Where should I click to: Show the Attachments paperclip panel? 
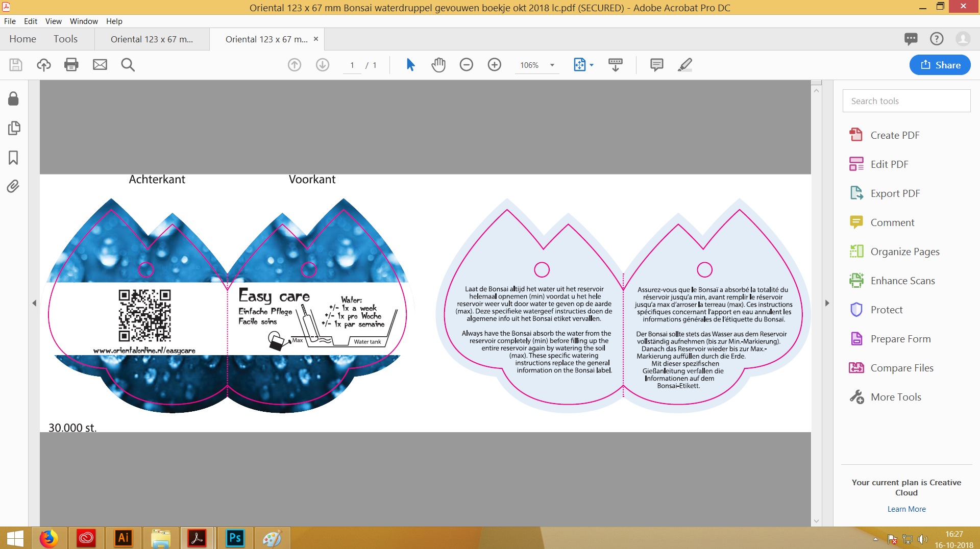(13, 186)
